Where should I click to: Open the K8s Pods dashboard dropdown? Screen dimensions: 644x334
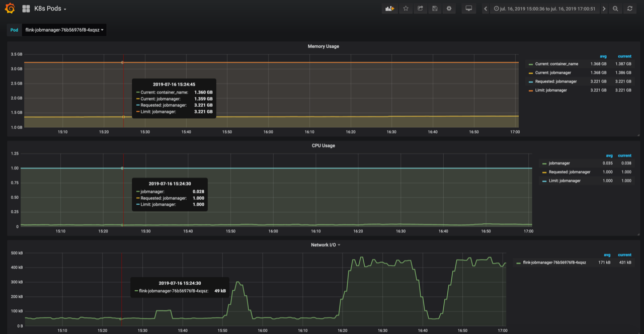(49, 9)
